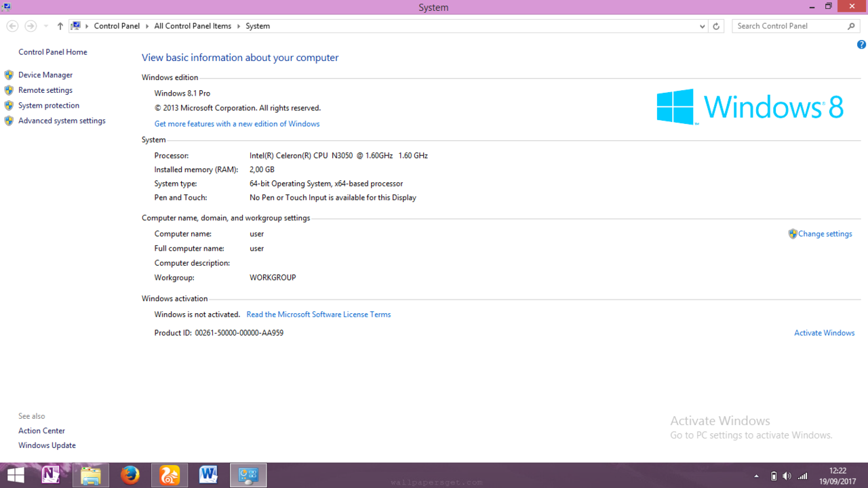
Task: Click 'Windows is not activated.' text
Action: [197, 314]
